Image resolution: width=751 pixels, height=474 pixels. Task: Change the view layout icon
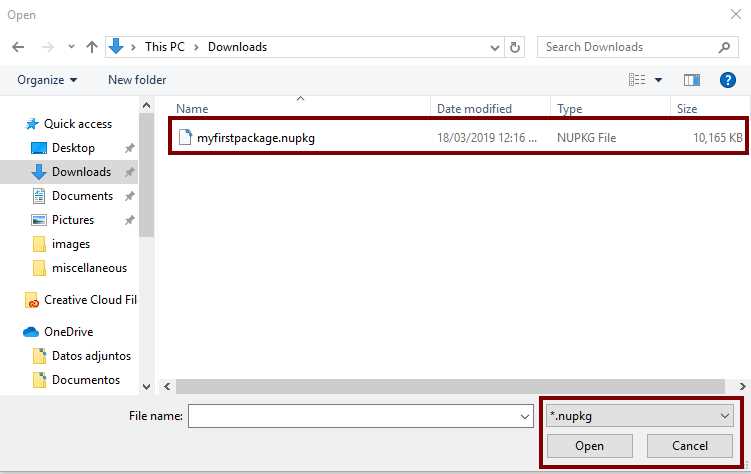pos(637,80)
